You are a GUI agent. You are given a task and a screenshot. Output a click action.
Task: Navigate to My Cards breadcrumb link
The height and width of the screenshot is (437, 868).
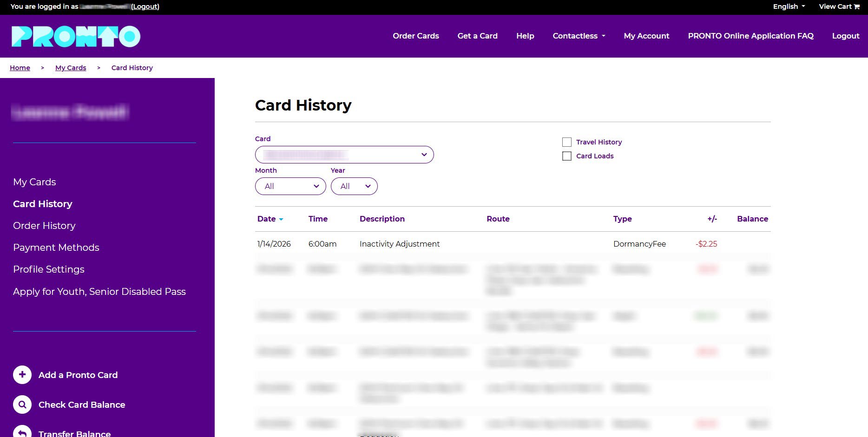(70, 67)
